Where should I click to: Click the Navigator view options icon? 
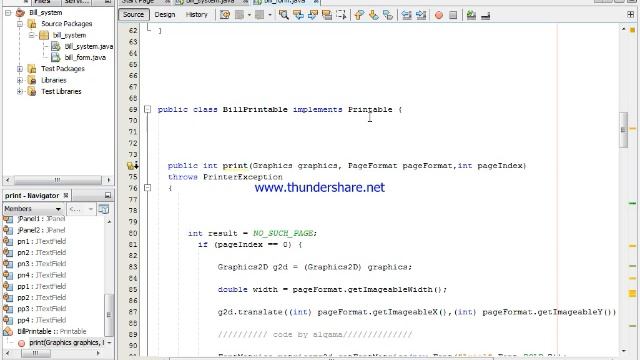pyautogui.click(x=104, y=209)
